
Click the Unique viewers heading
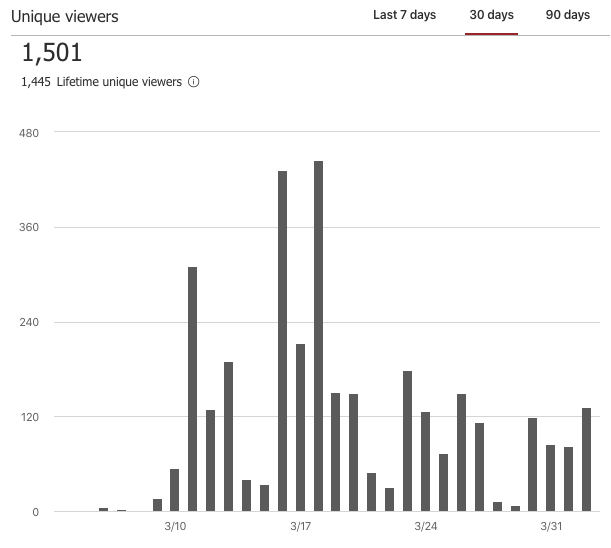point(65,17)
